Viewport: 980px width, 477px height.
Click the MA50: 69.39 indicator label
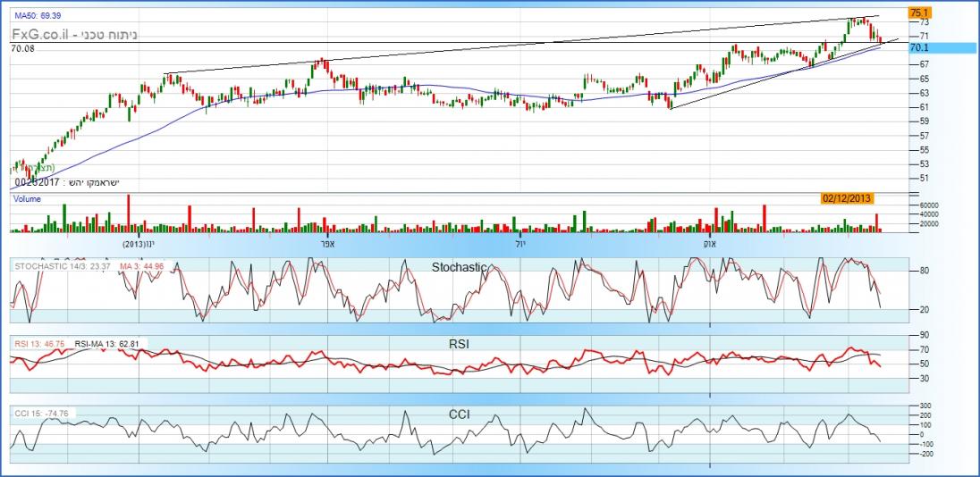37,16
